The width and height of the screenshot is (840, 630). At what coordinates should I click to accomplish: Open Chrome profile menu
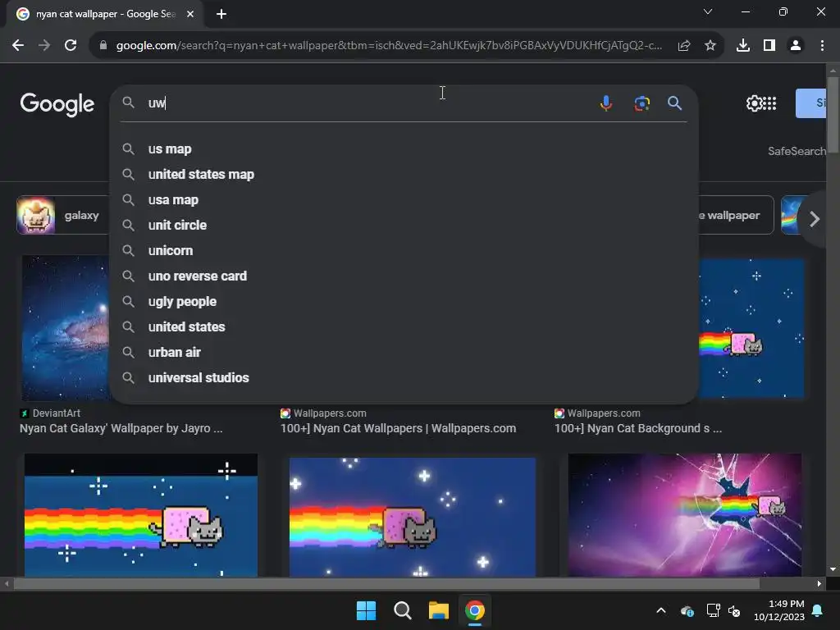[796, 46]
